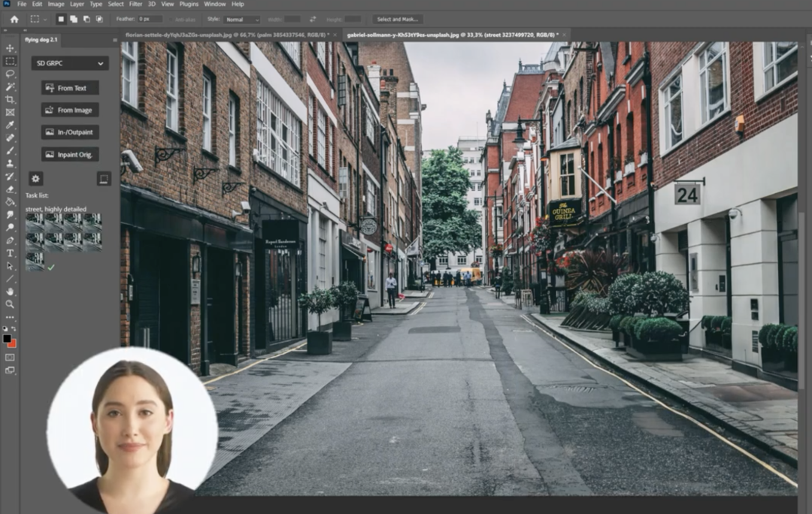
Task: Click the square frame icon beside the gear
Action: pos(104,179)
